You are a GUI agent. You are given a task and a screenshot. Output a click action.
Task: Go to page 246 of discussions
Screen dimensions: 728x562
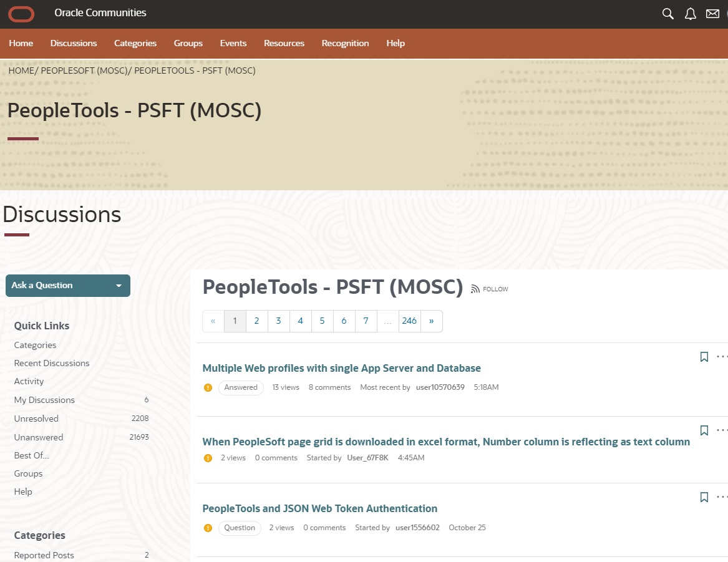[409, 321]
